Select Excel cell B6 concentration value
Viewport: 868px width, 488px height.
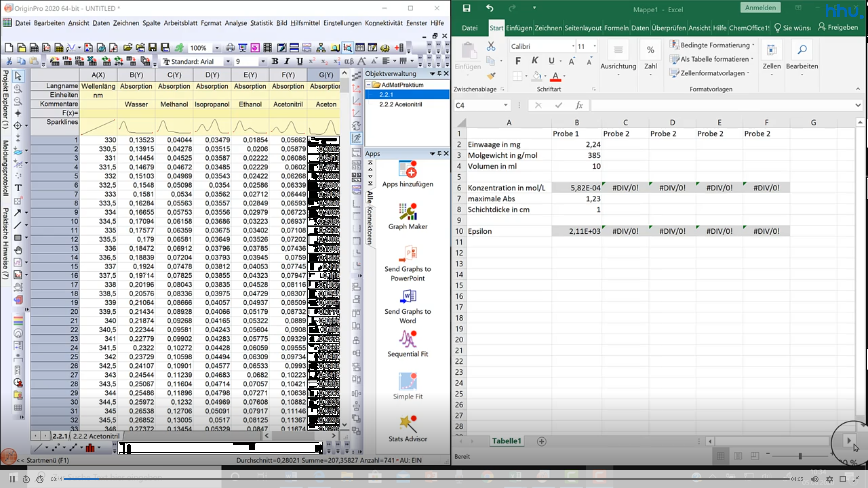pyautogui.click(x=577, y=188)
